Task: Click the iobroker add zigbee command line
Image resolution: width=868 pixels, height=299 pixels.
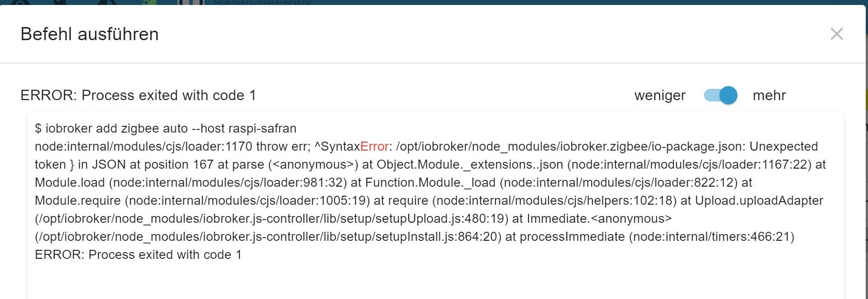Action: click(166, 129)
